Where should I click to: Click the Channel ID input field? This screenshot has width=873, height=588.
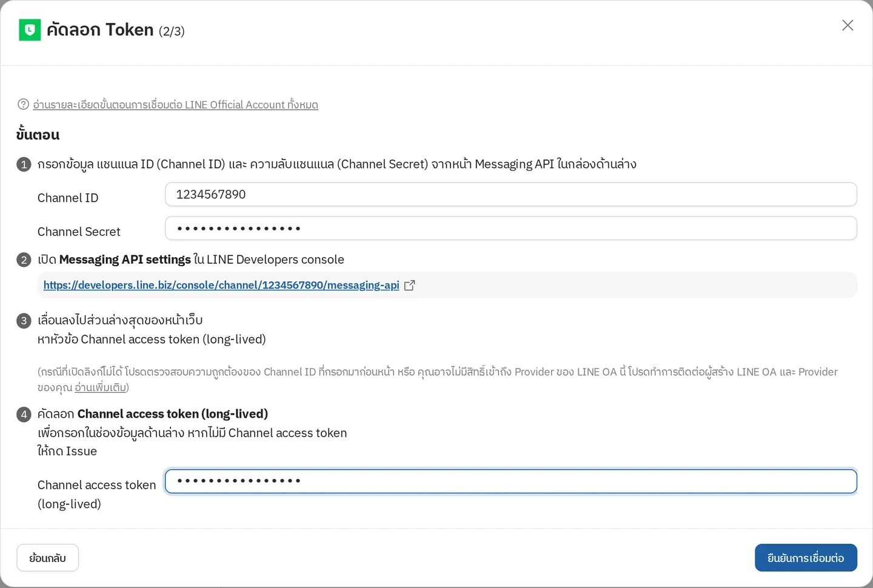click(510, 195)
